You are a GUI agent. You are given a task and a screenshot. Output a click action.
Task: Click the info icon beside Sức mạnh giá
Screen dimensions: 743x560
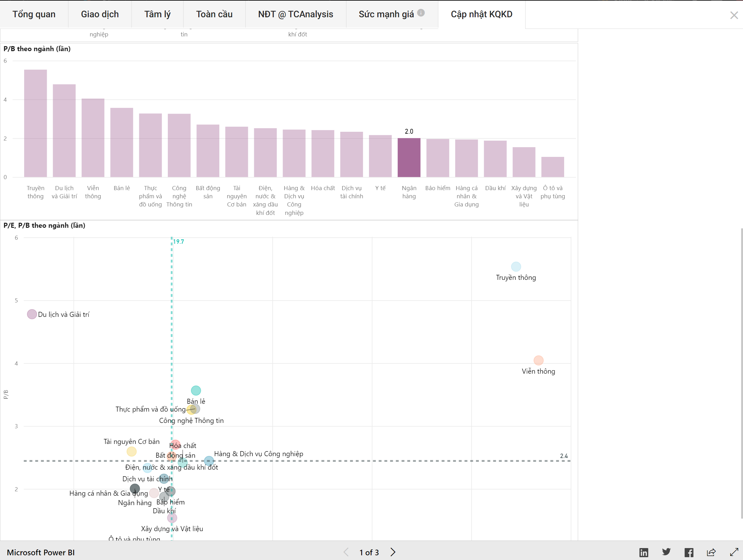coord(421,13)
